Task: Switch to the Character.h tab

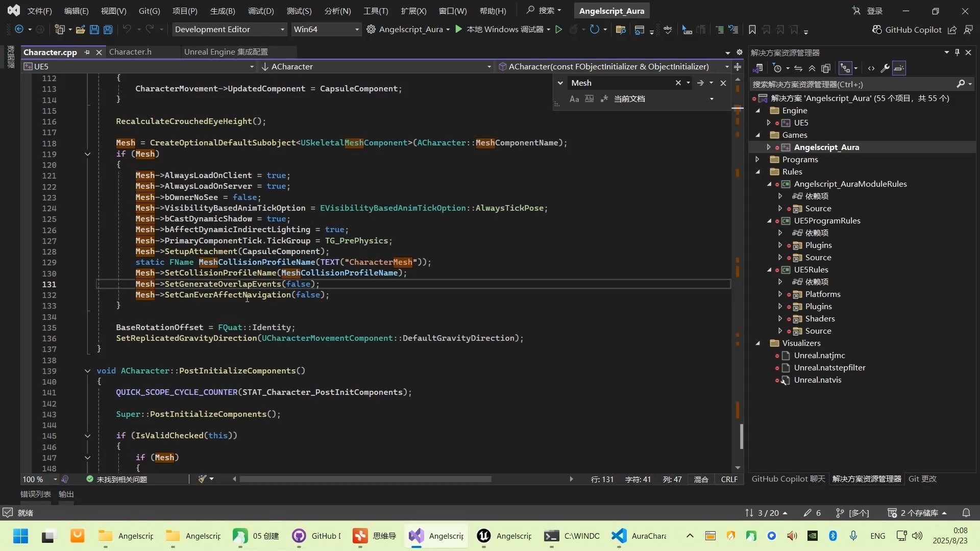Action: 130,52
